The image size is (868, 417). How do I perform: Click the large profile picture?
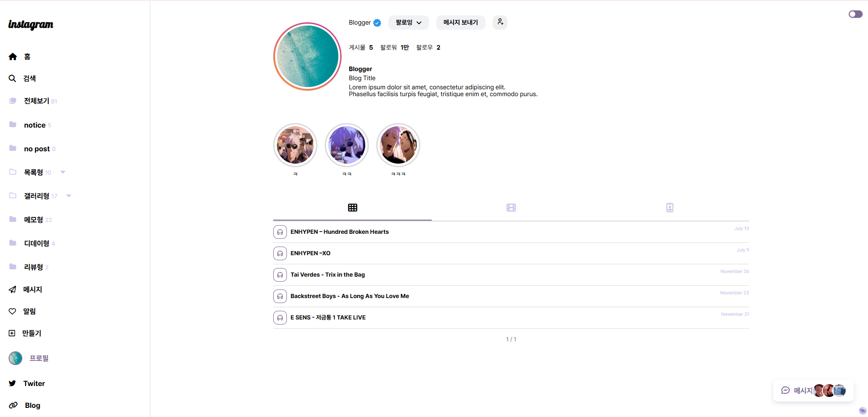coord(307,57)
